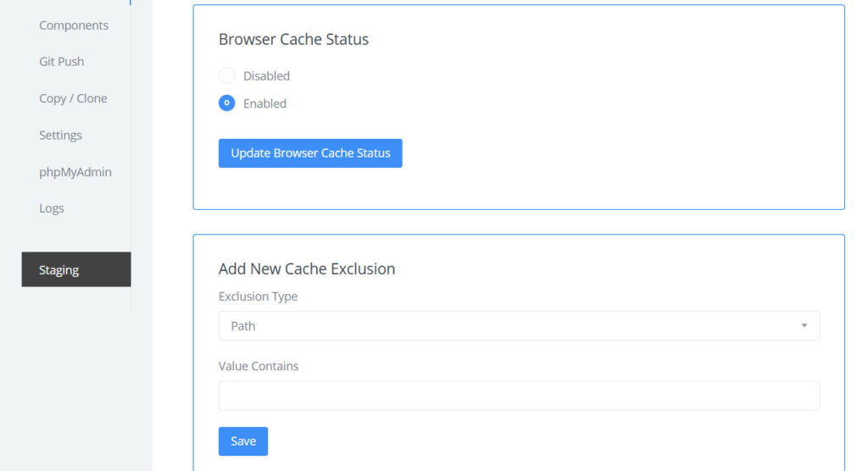The width and height of the screenshot is (868, 471).
Task: Click the Value Contains field label
Action: tap(259, 366)
